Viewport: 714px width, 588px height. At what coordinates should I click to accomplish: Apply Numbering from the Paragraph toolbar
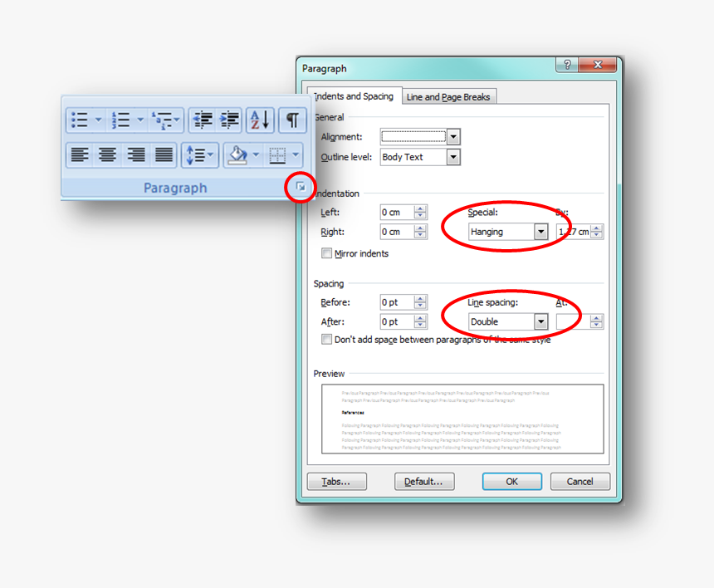click(121, 120)
